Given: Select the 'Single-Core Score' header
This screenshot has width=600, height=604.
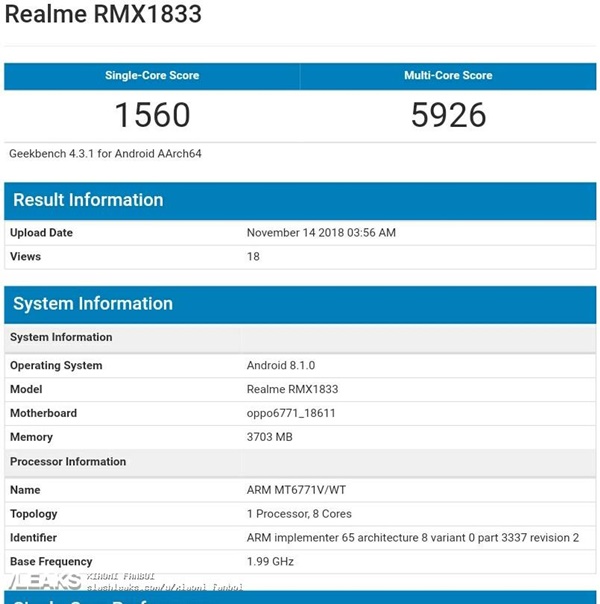Looking at the screenshot, I should (152, 76).
